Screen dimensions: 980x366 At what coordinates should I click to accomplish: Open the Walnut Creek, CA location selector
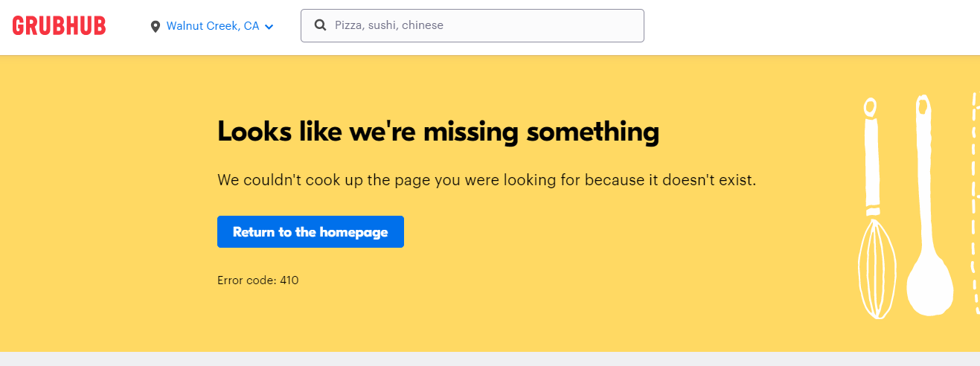point(213,26)
